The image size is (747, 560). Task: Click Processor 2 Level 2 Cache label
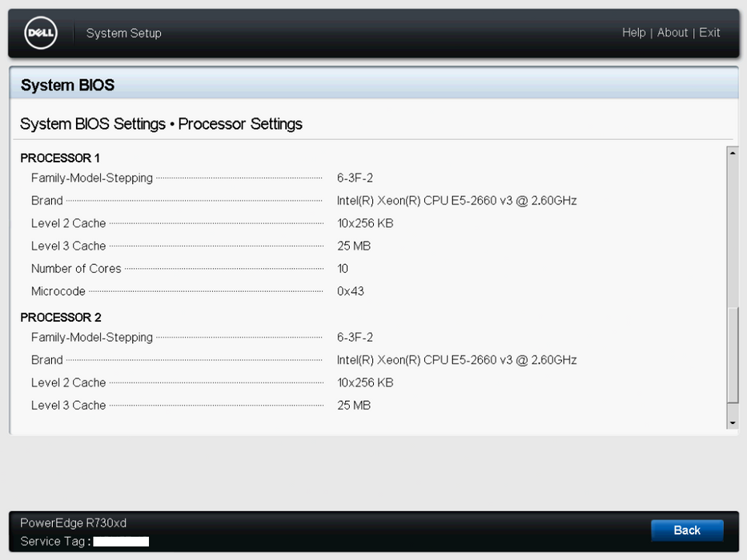[69, 383]
